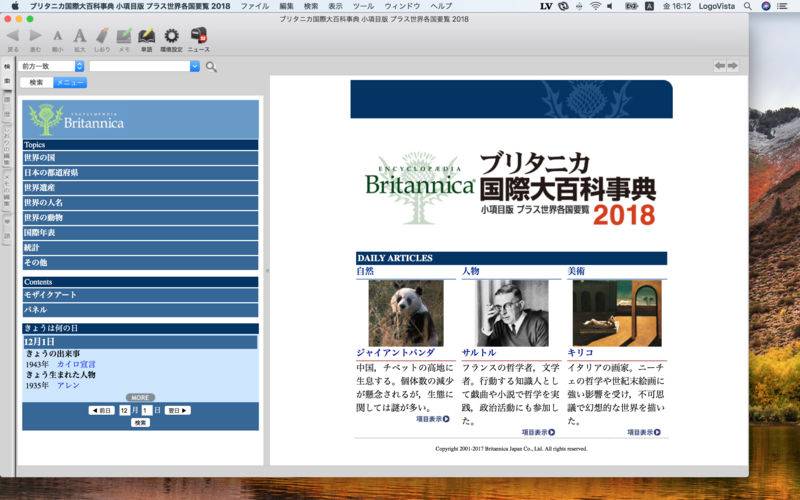
Task: Click the search text input field
Action: (x=140, y=66)
